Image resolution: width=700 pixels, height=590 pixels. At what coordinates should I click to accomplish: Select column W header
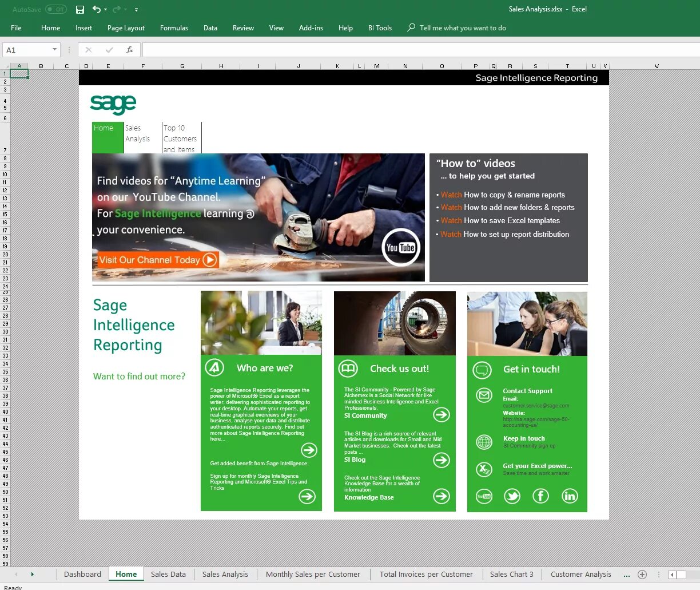(657, 66)
